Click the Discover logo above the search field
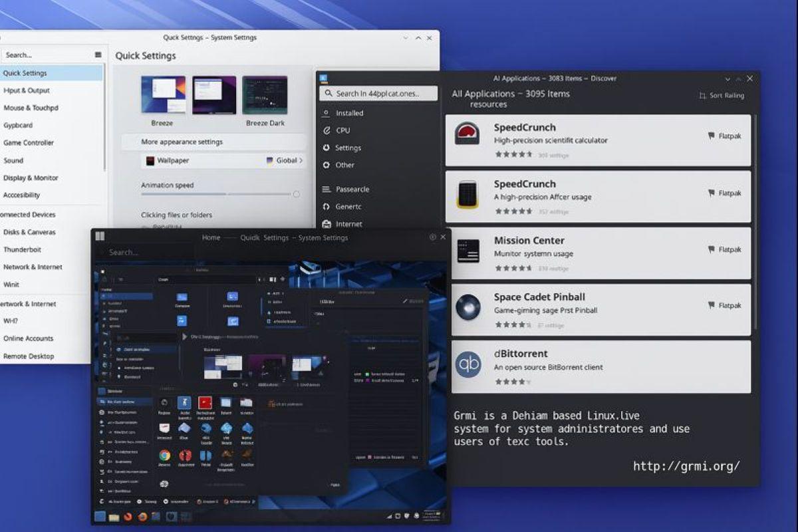798x532 pixels. [324, 78]
